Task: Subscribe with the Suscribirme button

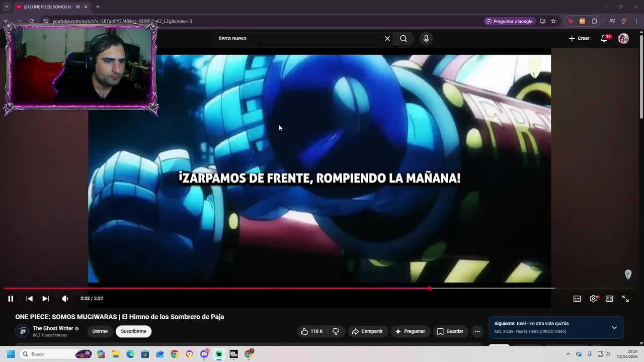Action: pos(133,331)
